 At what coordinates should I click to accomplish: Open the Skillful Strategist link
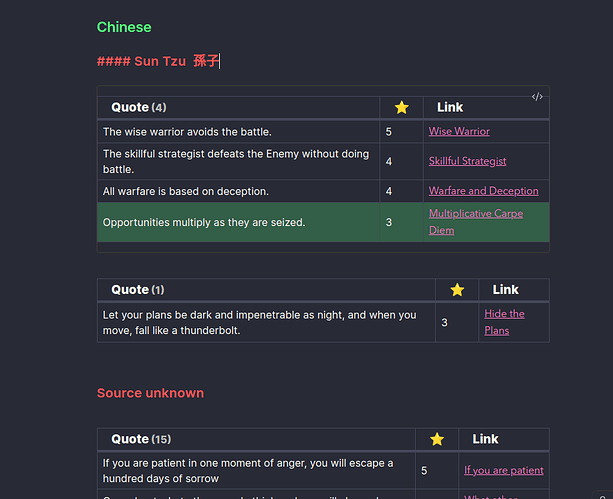coord(467,161)
